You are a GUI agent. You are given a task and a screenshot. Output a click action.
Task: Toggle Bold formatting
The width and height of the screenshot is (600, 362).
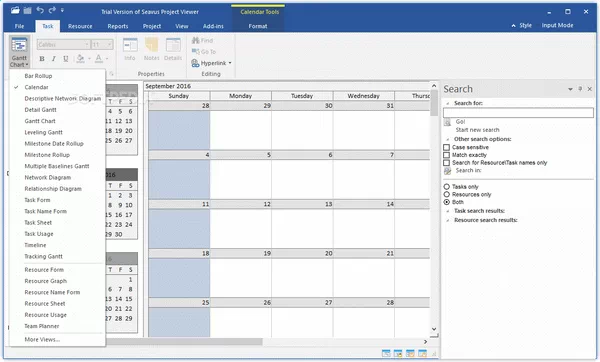(x=42, y=59)
